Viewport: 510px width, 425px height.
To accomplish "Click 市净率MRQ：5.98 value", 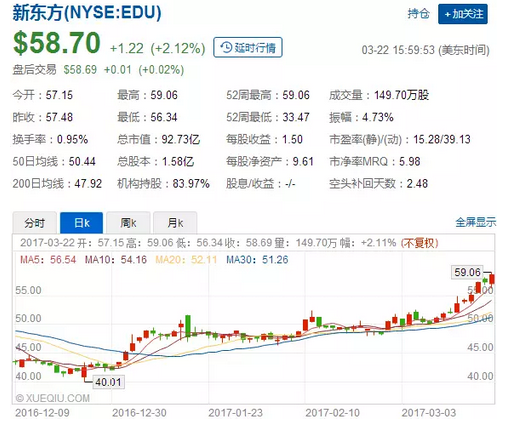I will tap(375, 161).
